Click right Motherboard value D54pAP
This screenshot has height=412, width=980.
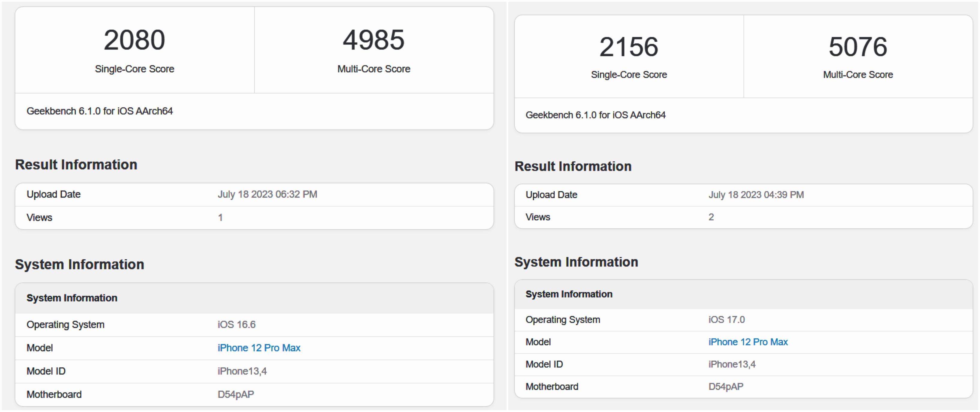725,387
